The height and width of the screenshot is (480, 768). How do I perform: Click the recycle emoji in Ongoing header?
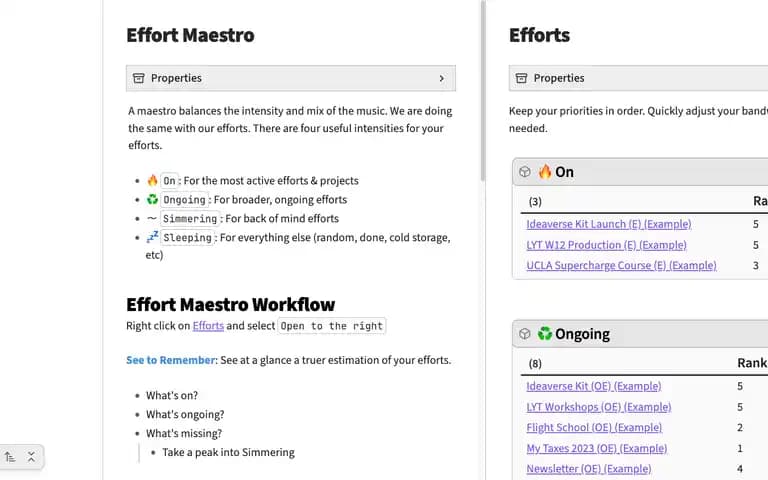point(545,334)
